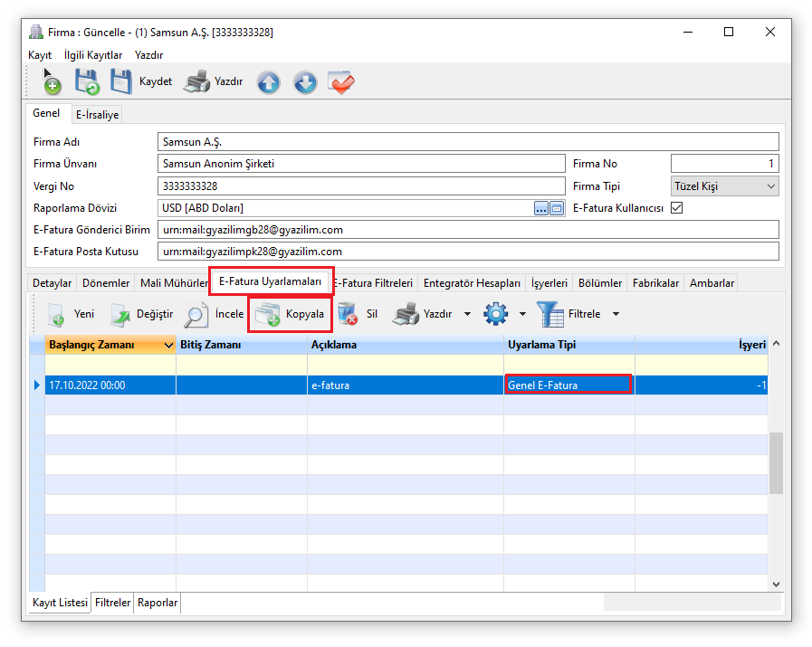Open currency lookup ellipsis button for Raporlama Dövizi

(540, 208)
